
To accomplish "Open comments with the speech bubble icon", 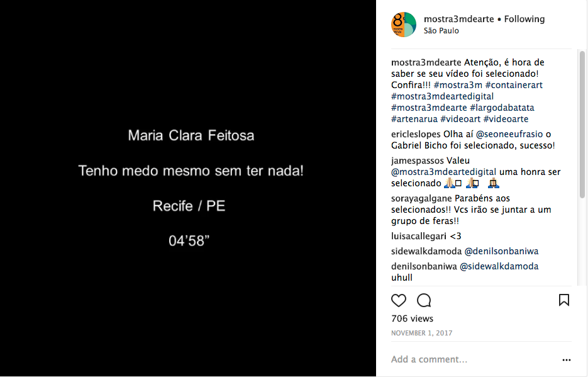I will point(424,300).
